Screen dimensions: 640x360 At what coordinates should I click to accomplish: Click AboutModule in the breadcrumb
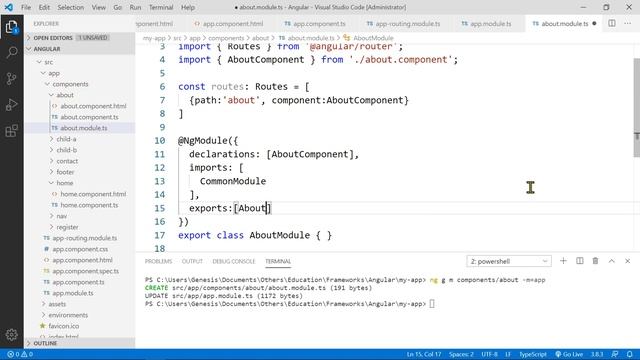pyautogui.click(x=373, y=38)
